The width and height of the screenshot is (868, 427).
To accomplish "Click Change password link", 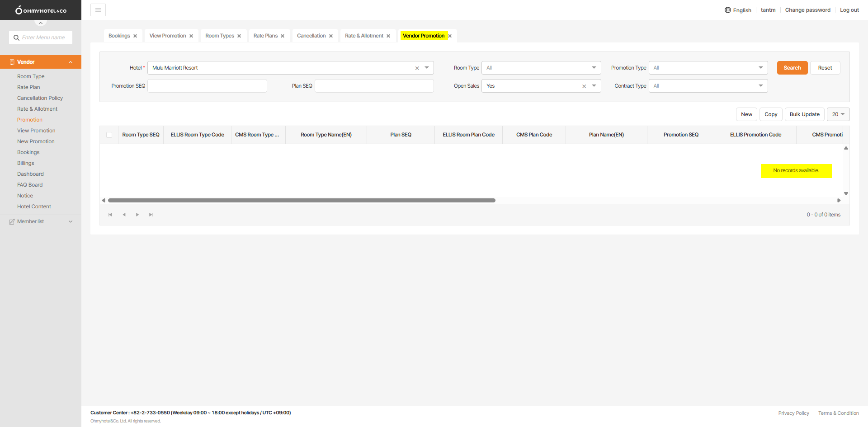I will click(x=808, y=10).
